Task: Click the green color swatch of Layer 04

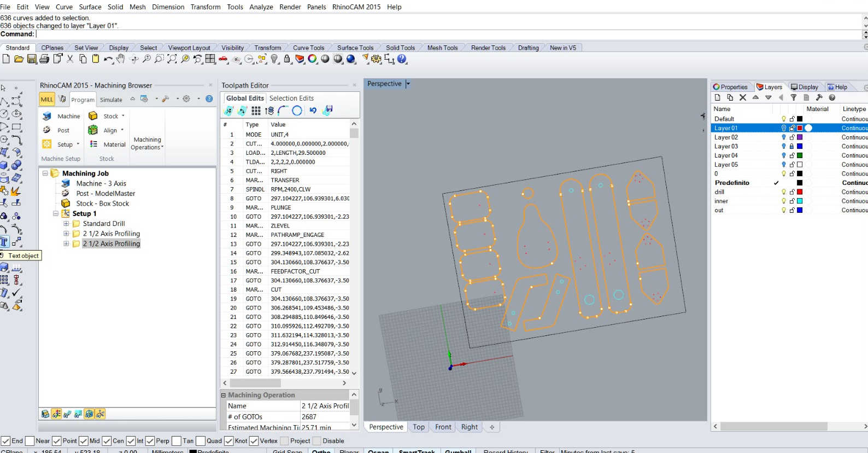Action: point(800,155)
